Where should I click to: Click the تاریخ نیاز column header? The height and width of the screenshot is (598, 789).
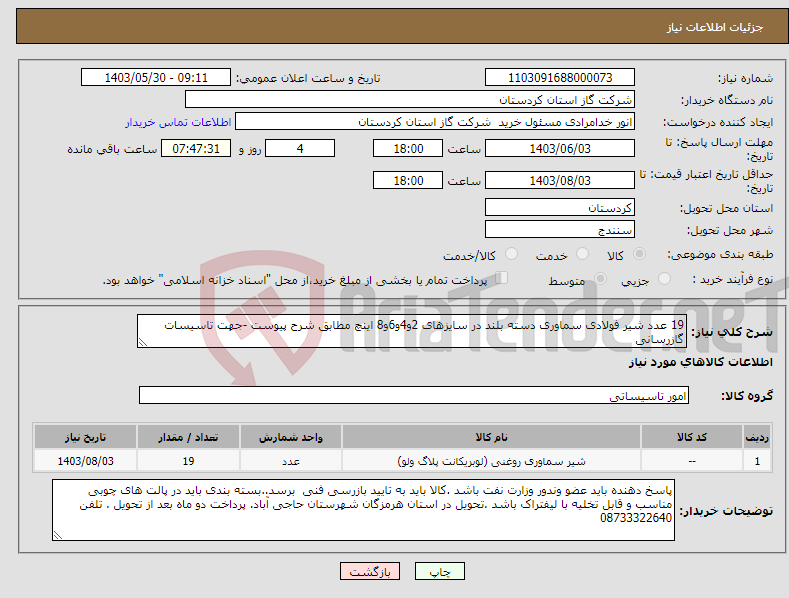click(86, 437)
